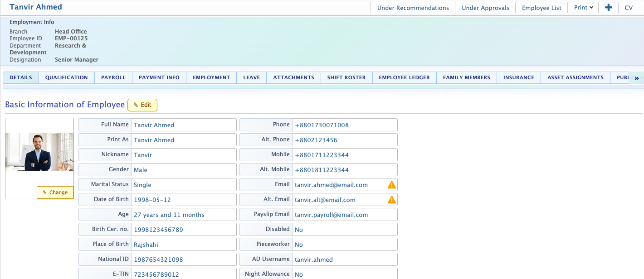The height and width of the screenshot is (279, 644).
Task: Click the AD Username value tanvir.ahmed
Action: tap(314, 260)
